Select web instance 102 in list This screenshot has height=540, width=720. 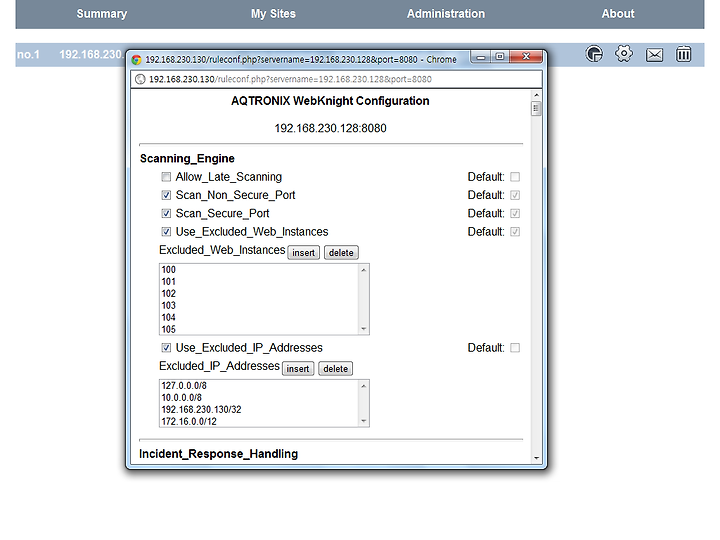click(260, 294)
